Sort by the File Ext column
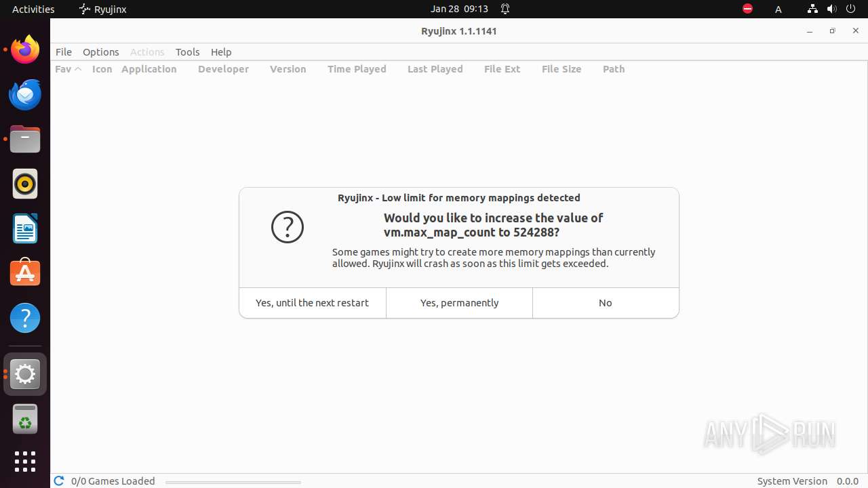Screen dimensions: 868x488 [502, 69]
